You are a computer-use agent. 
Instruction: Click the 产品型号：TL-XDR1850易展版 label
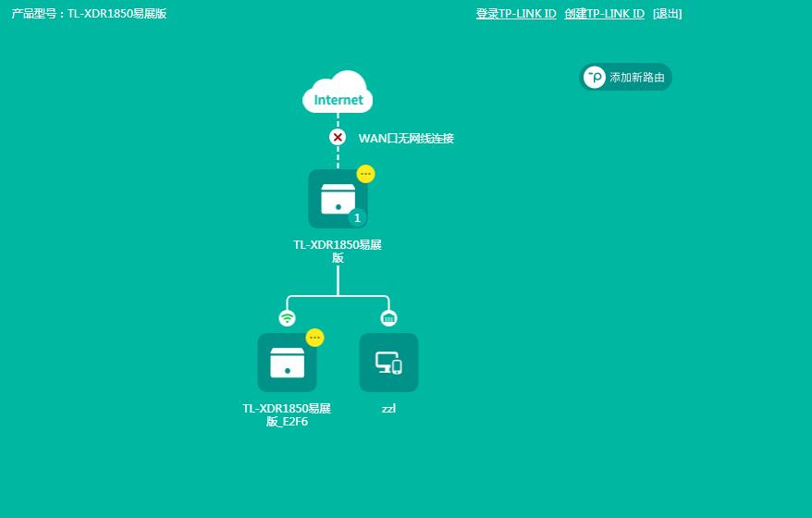click(x=89, y=14)
